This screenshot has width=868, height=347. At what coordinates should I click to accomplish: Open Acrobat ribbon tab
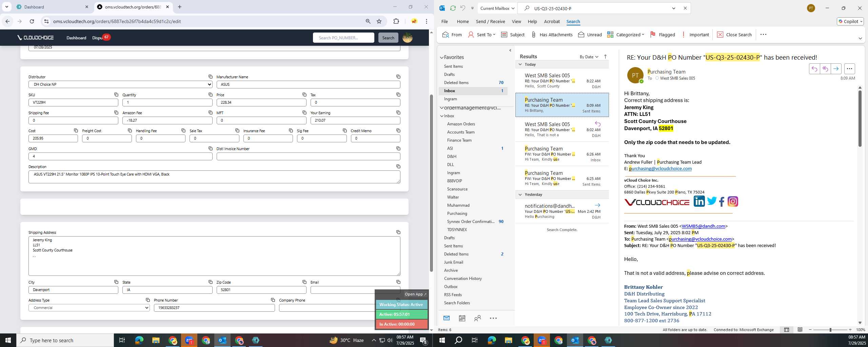pos(552,21)
